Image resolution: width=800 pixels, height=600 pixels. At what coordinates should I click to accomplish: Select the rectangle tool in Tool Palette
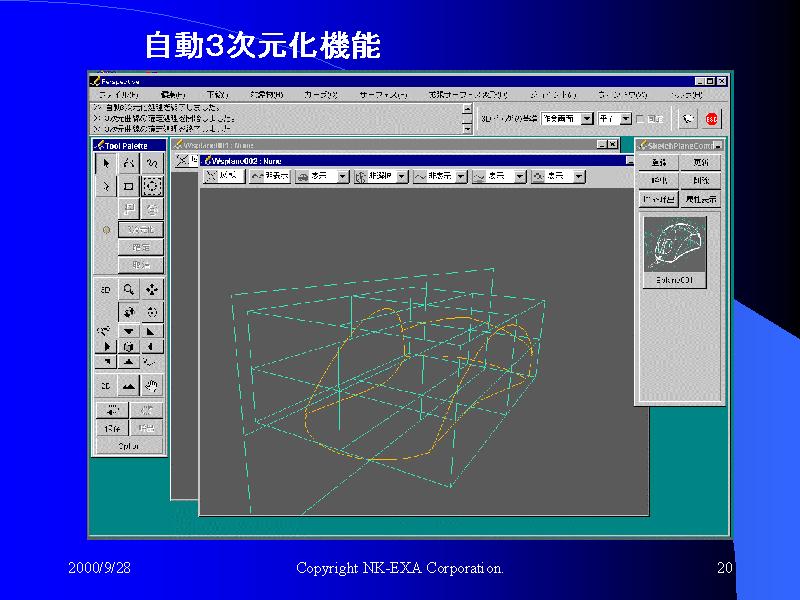(x=128, y=185)
